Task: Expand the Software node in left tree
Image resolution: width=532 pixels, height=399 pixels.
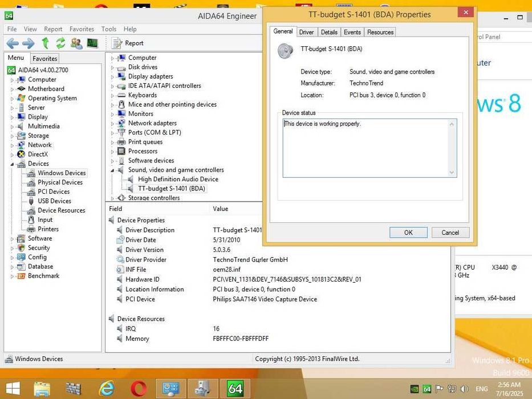Action: click(12, 239)
